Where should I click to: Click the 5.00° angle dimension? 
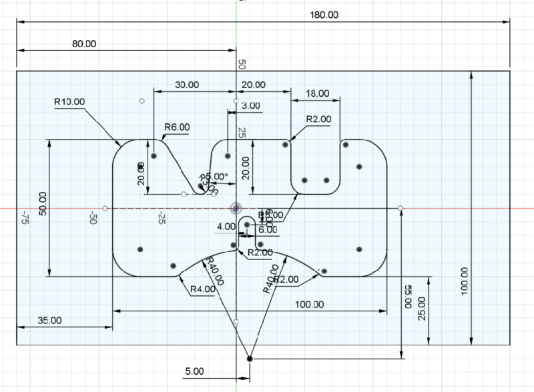(217, 177)
